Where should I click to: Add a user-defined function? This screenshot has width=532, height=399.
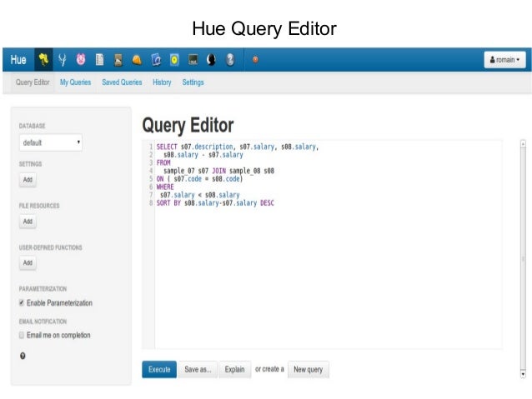(28, 262)
